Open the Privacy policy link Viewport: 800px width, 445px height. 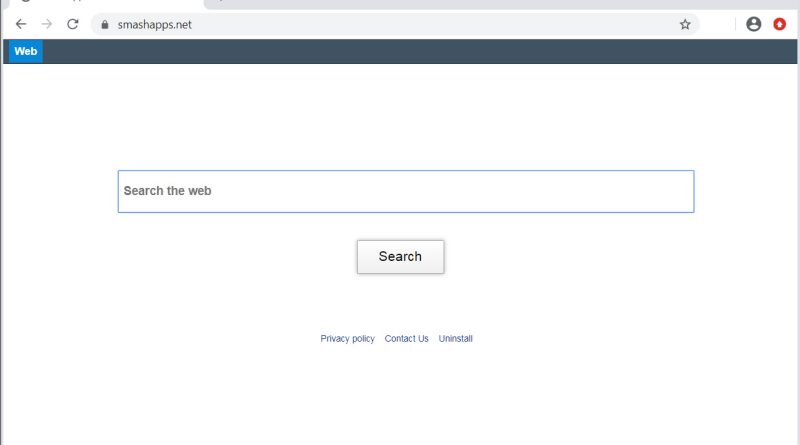(x=347, y=339)
